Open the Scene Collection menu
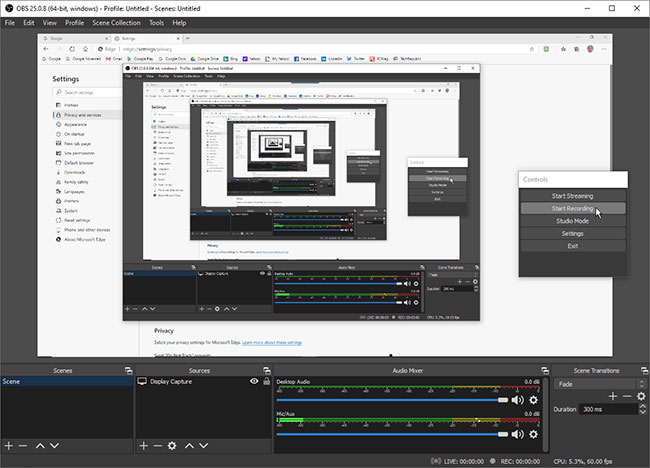The height and width of the screenshot is (468, 650). point(117,22)
